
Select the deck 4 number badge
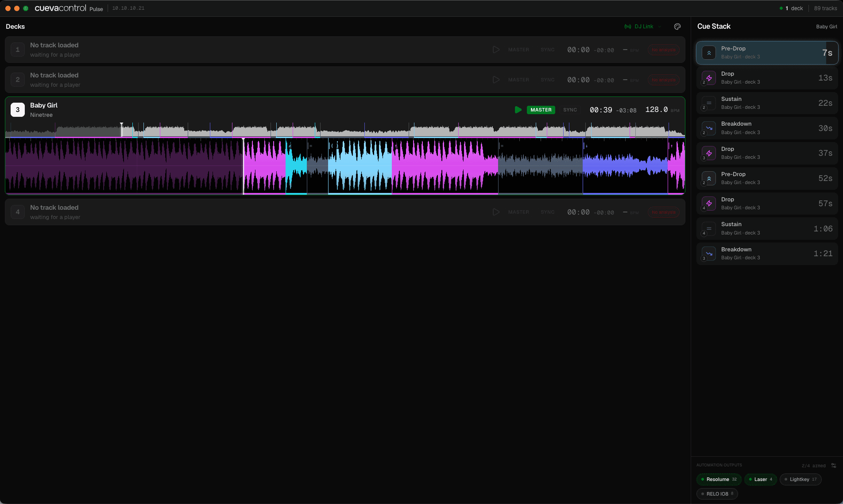pyautogui.click(x=18, y=212)
